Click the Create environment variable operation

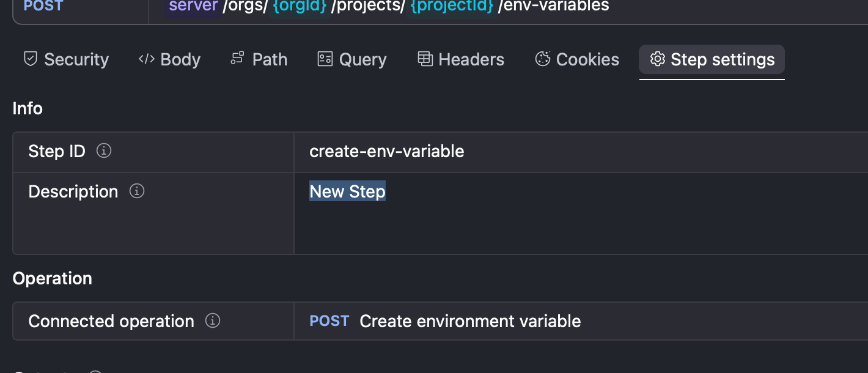tap(470, 321)
